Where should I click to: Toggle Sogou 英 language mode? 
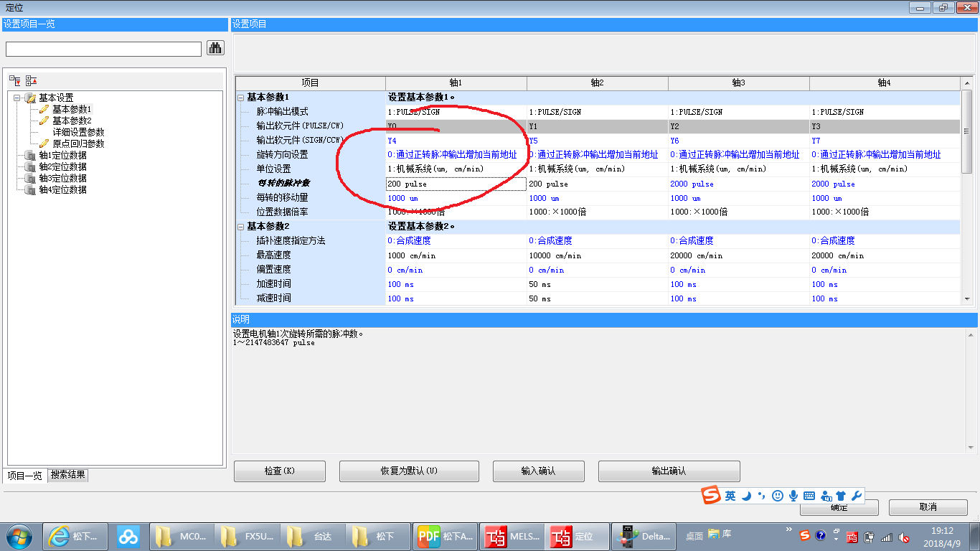[730, 496]
